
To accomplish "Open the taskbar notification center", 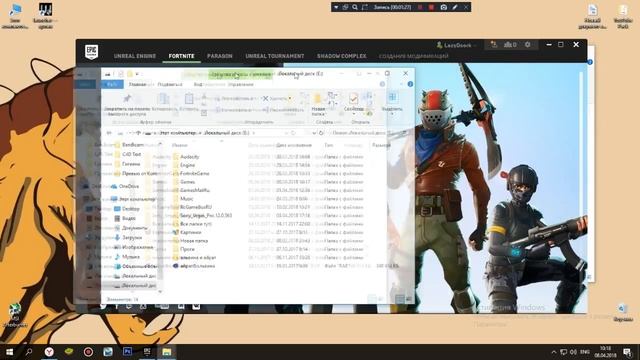I will [x=627, y=352].
